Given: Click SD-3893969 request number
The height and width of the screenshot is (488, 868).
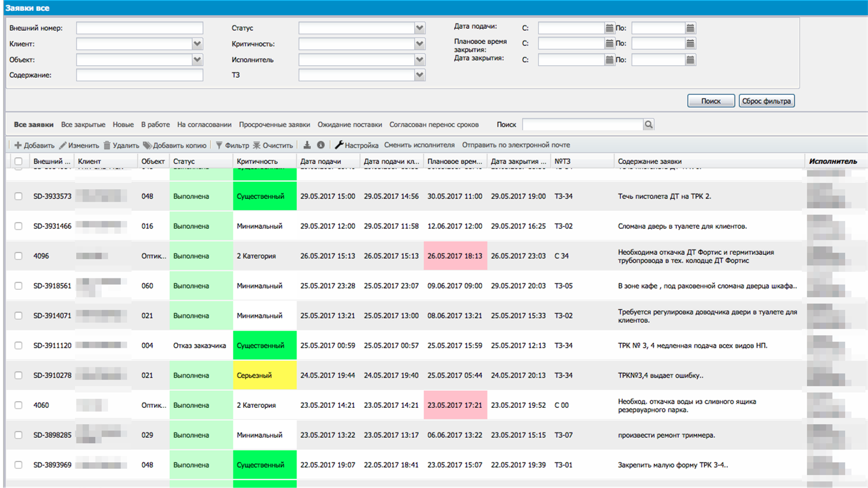Looking at the screenshot, I should click(x=52, y=465).
